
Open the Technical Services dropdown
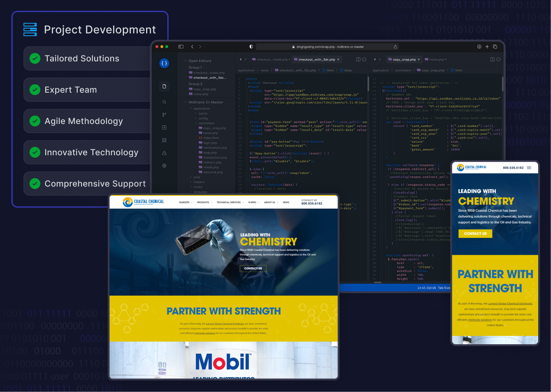tap(230, 202)
